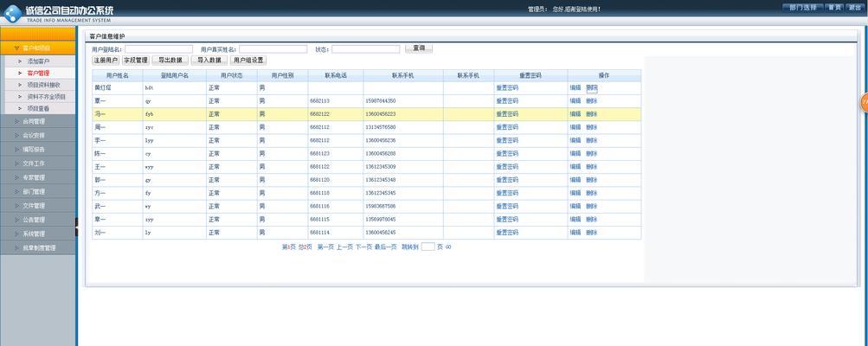Click the 导出数据 button
Screen dimensions: 868x346
170,61
